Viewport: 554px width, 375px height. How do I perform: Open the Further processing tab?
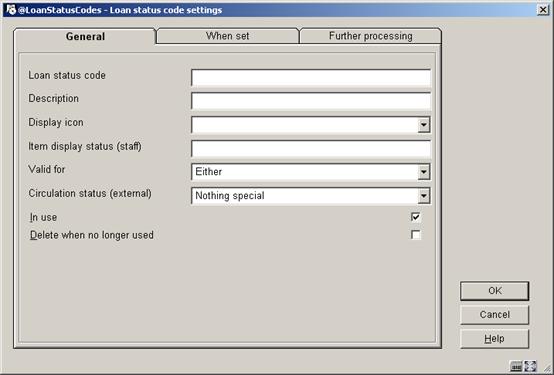[x=371, y=36]
